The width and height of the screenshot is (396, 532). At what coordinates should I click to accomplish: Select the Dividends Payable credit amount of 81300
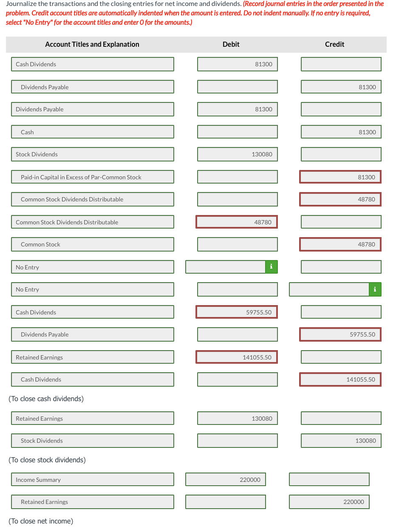click(x=340, y=87)
